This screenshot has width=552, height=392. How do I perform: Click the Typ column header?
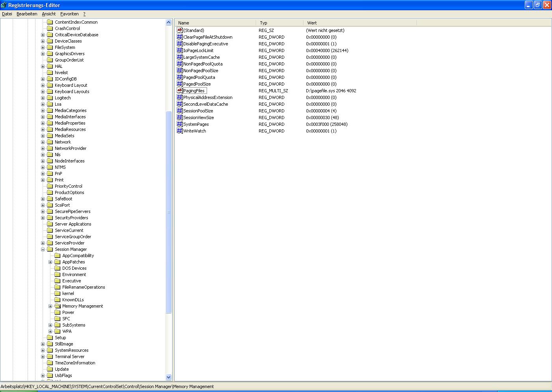[x=280, y=23]
